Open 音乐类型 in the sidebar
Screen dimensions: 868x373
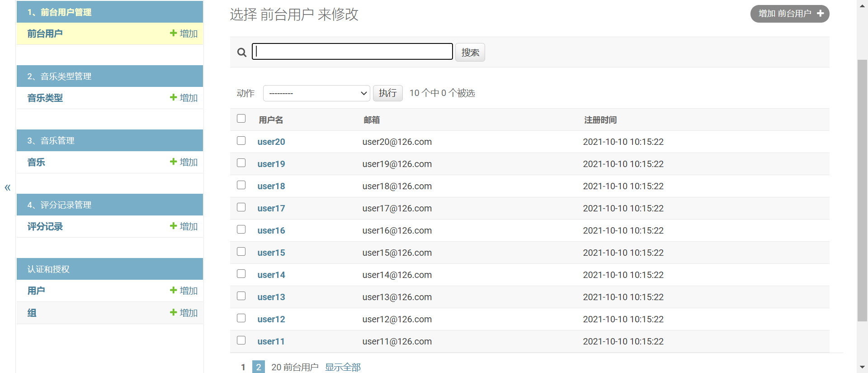[x=45, y=98]
